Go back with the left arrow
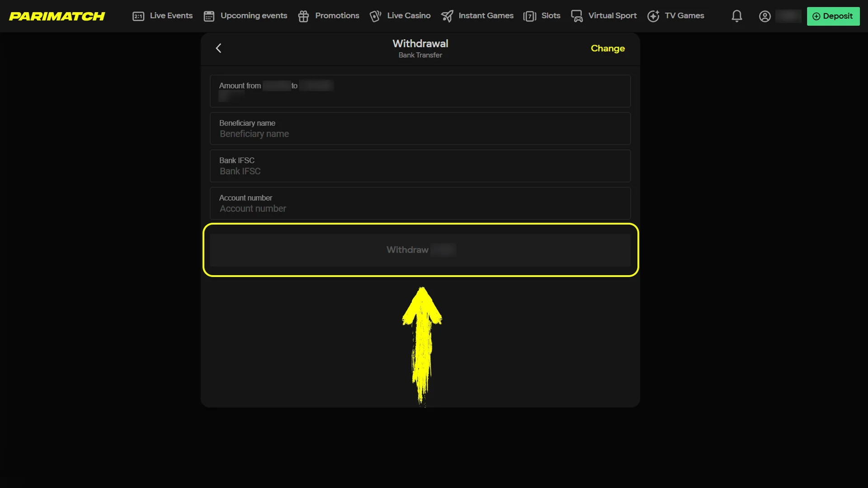This screenshot has height=488, width=868. click(218, 48)
